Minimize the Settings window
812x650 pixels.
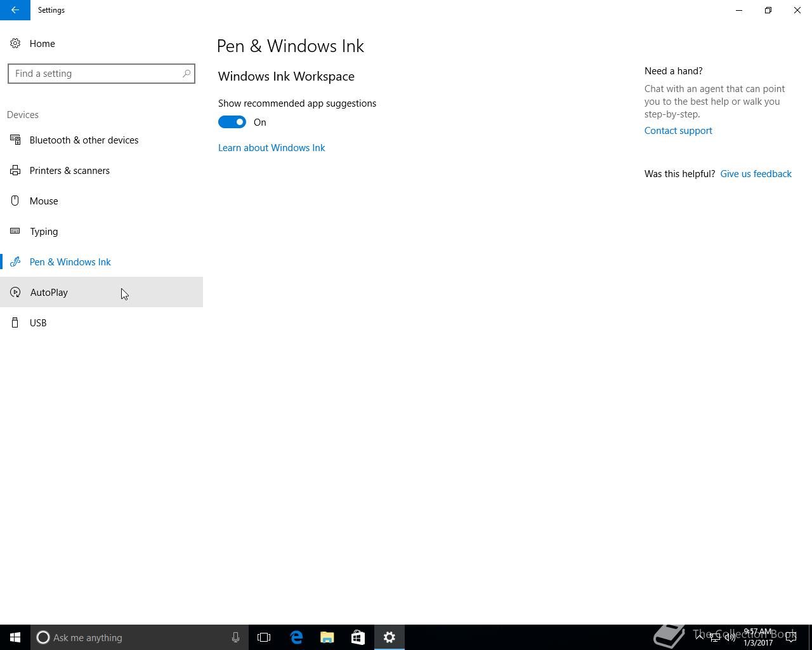[x=739, y=10]
